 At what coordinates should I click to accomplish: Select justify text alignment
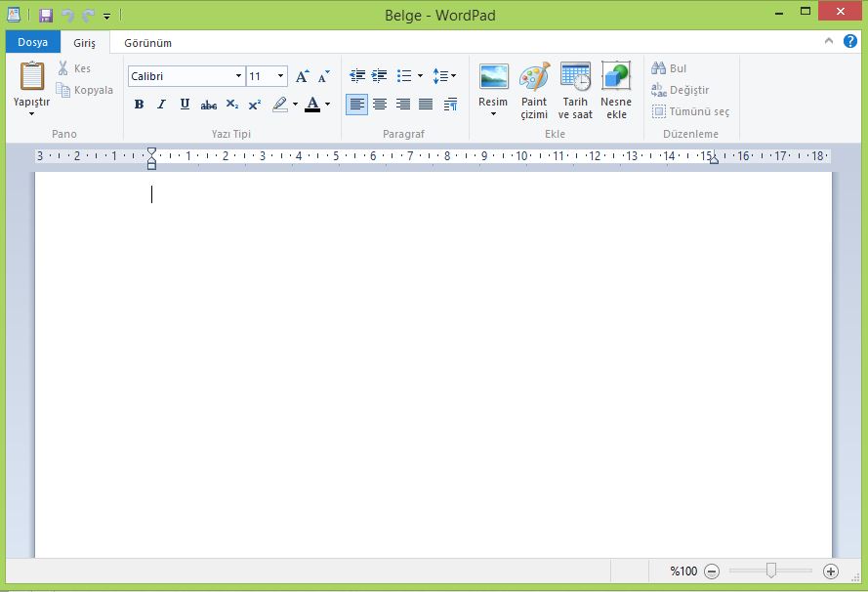426,105
